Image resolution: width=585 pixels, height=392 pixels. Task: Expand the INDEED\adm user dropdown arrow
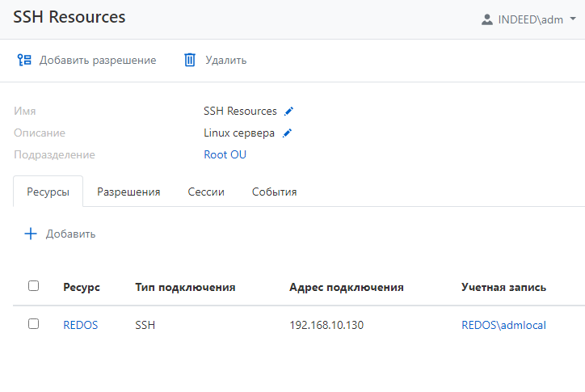[573, 19]
